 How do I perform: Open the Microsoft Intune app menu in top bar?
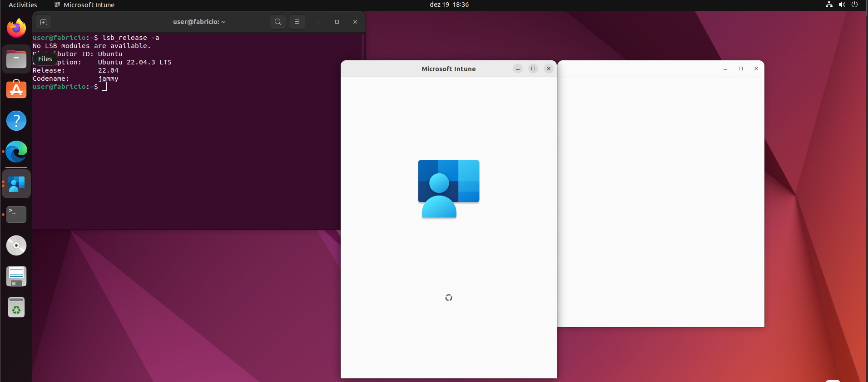[x=84, y=5]
